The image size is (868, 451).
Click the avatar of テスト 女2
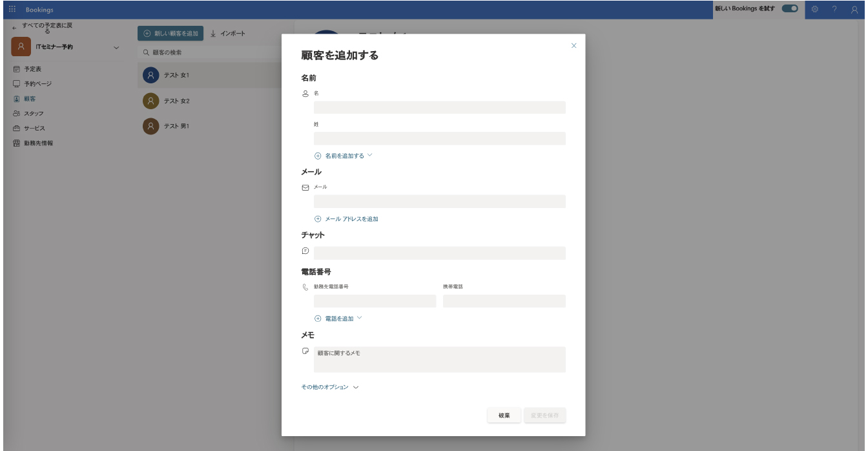(x=150, y=101)
